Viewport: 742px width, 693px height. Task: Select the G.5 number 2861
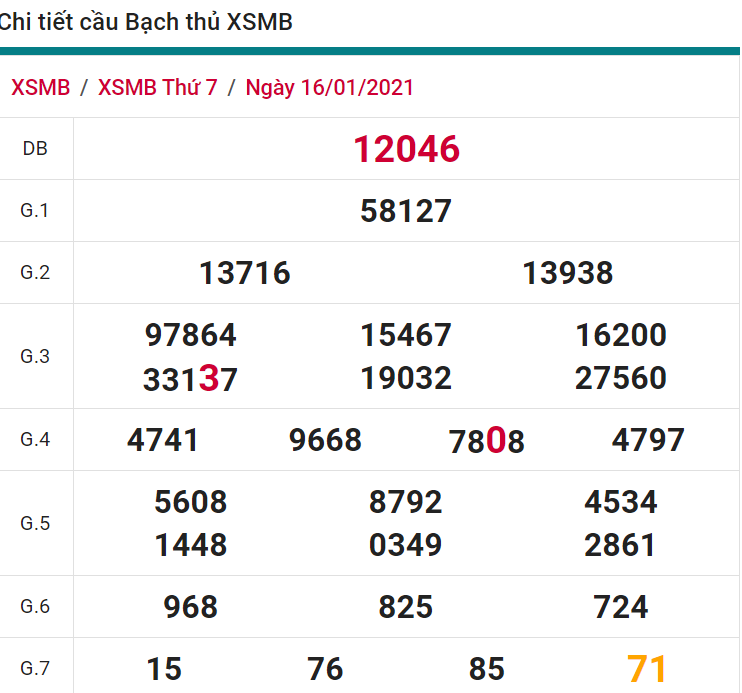[621, 545]
